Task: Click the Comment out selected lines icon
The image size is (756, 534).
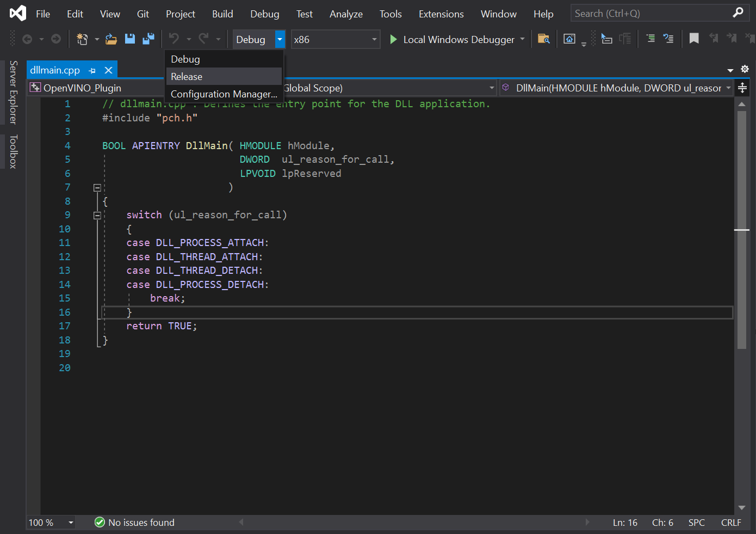Action: click(650, 39)
